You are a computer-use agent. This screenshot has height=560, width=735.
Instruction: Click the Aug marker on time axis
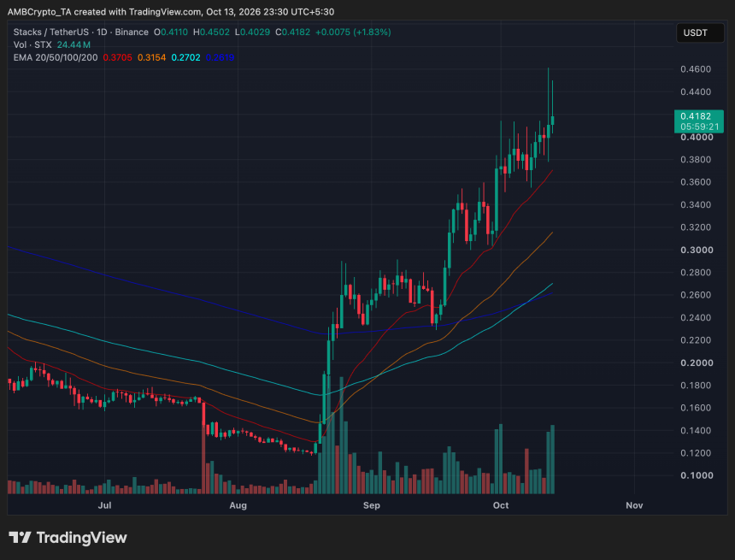238,505
